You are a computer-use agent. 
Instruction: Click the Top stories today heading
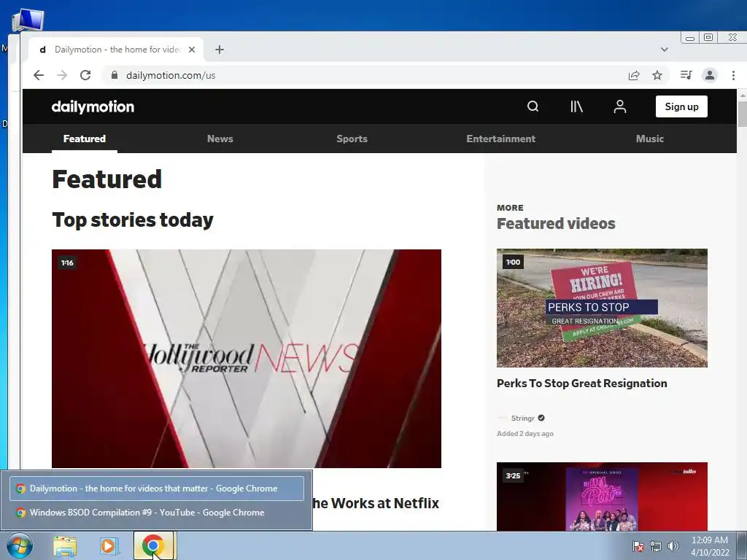point(133,219)
